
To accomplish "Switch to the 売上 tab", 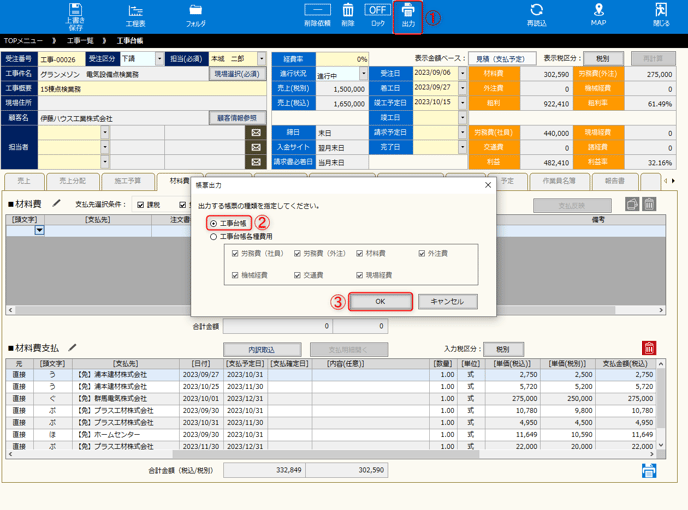I will click(24, 181).
